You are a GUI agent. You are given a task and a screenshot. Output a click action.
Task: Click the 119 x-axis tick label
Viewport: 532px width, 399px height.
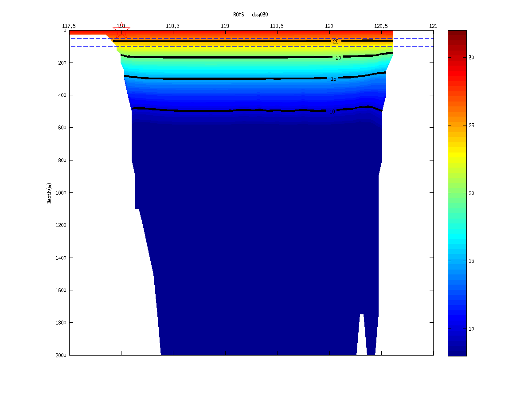[225, 26]
